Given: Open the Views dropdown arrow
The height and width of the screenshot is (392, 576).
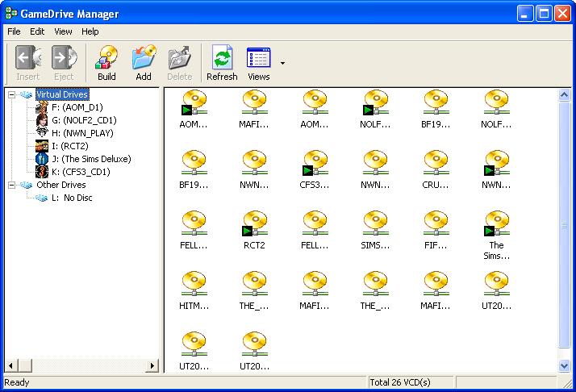Looking at the screenshot, I should pyautogui.click(x=282, y=63).
